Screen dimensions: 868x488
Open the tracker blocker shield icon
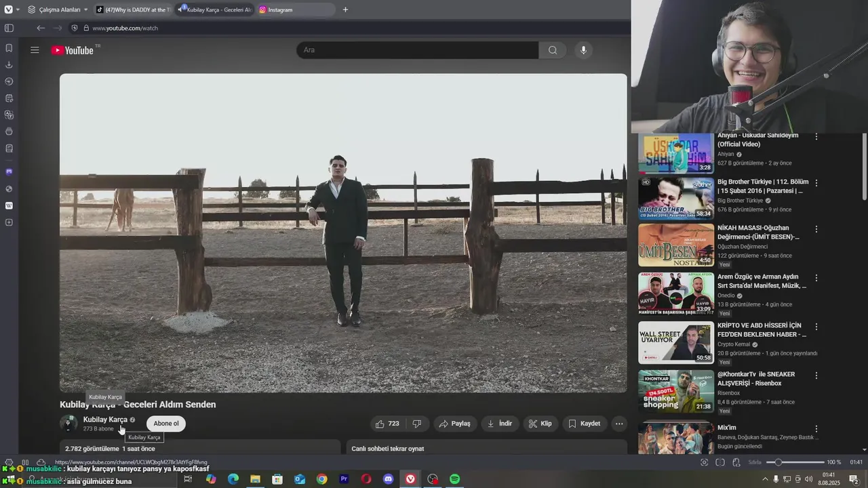pos(75,28)
